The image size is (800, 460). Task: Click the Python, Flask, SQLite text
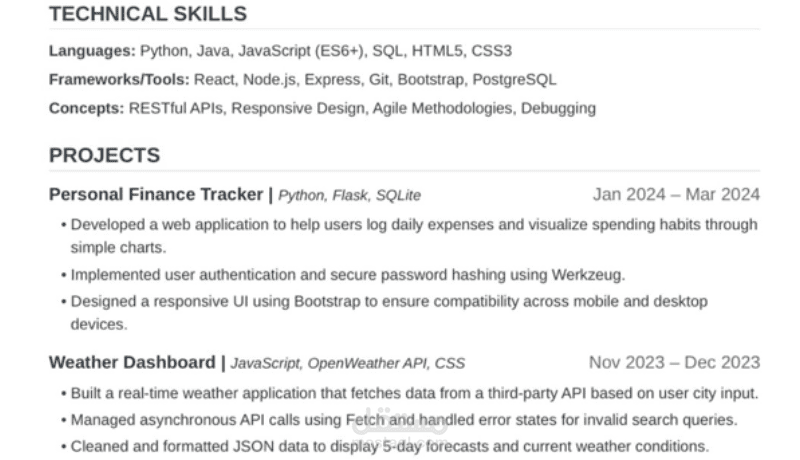click(349, 195)
